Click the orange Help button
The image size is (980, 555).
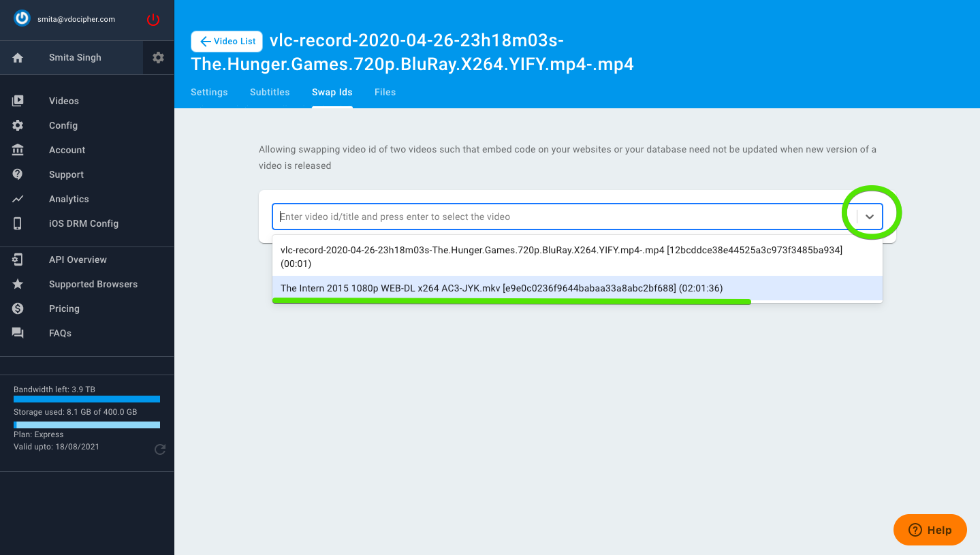930,530
